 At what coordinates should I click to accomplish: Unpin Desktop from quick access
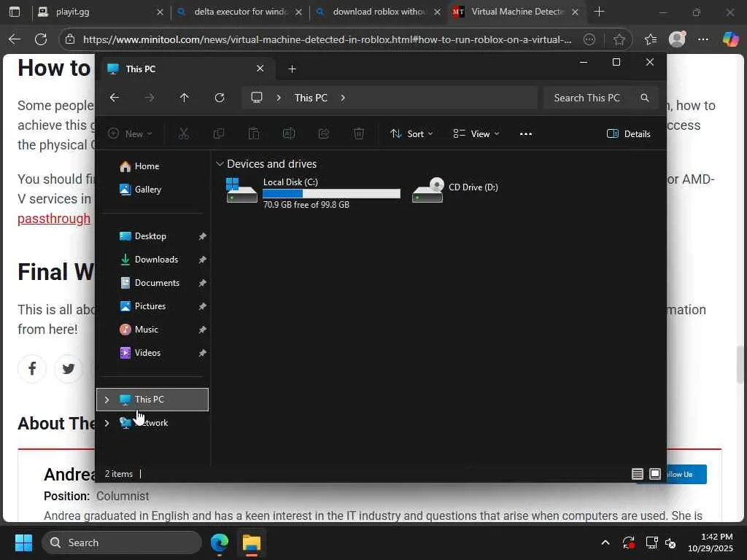click(203, 236)
